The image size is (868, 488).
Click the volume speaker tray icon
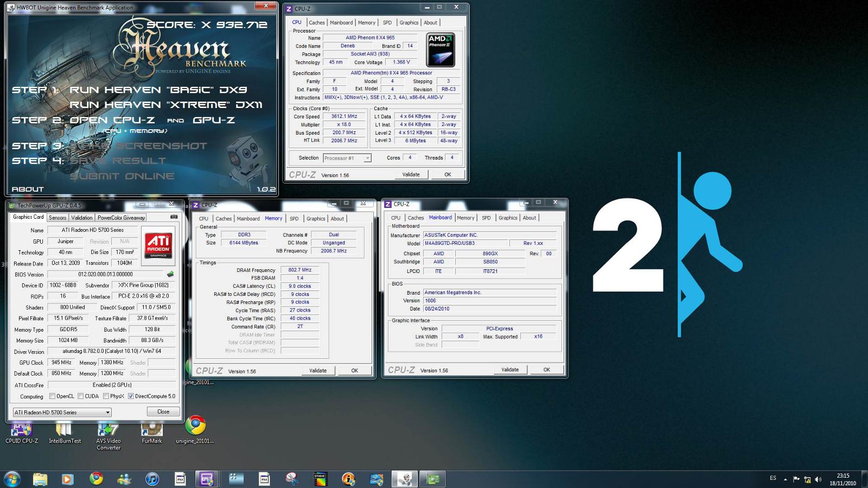pyautogui.click(x=818, y=479)
